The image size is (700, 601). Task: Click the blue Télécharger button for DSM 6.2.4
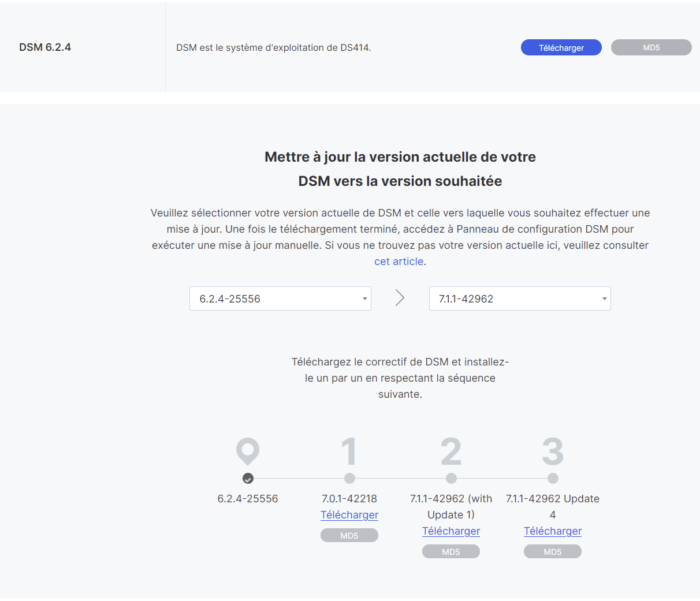[561, 47]
